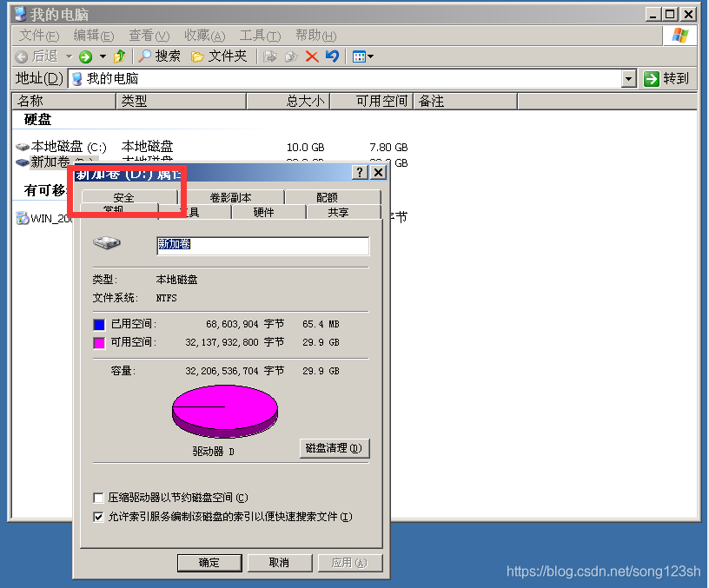Sort by 总大小 column header
This screenshot has width=709, height=588.
point(288,102)
